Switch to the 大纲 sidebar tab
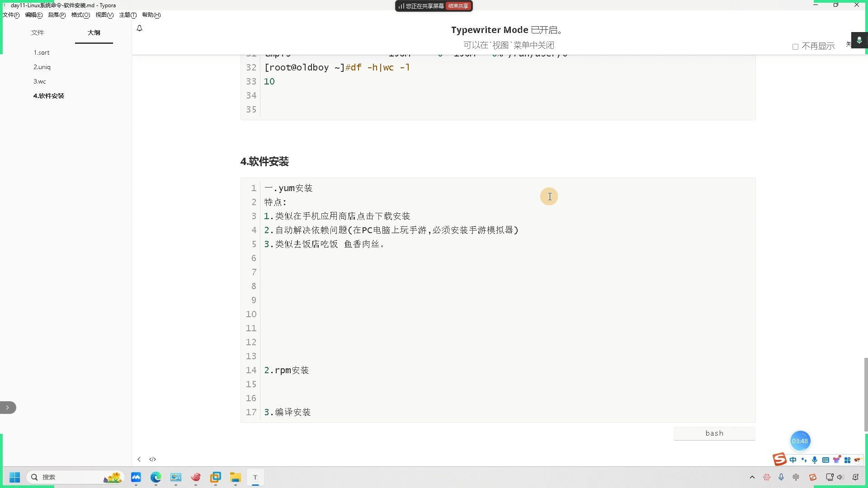Viewport: 868px width, 488px height. tap(94, 33)
